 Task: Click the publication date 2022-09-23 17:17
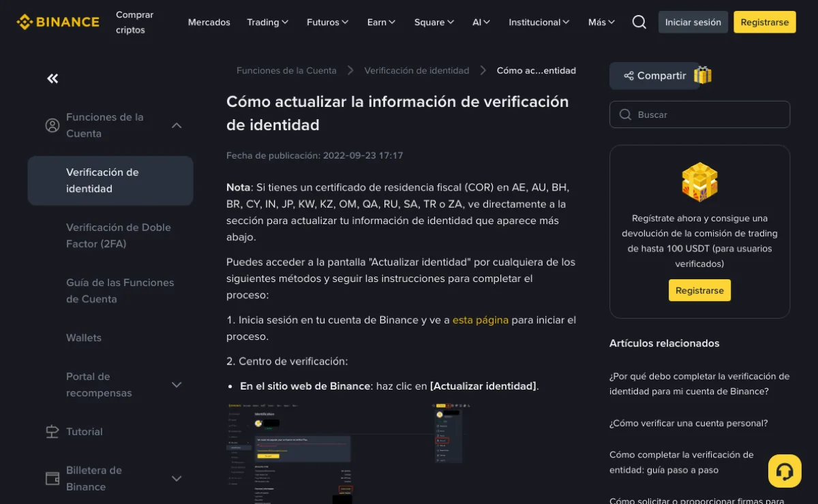tap(363, 156)
